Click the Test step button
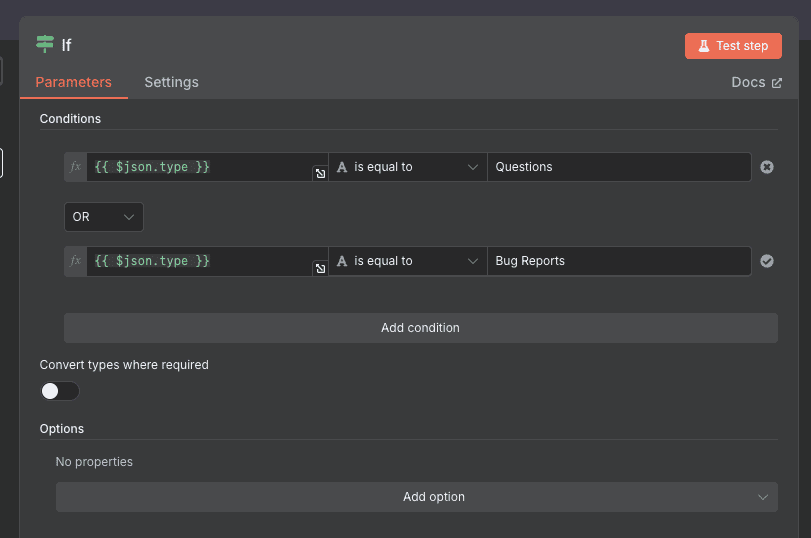This screenshot has width=811, height=538. point(733,46)
